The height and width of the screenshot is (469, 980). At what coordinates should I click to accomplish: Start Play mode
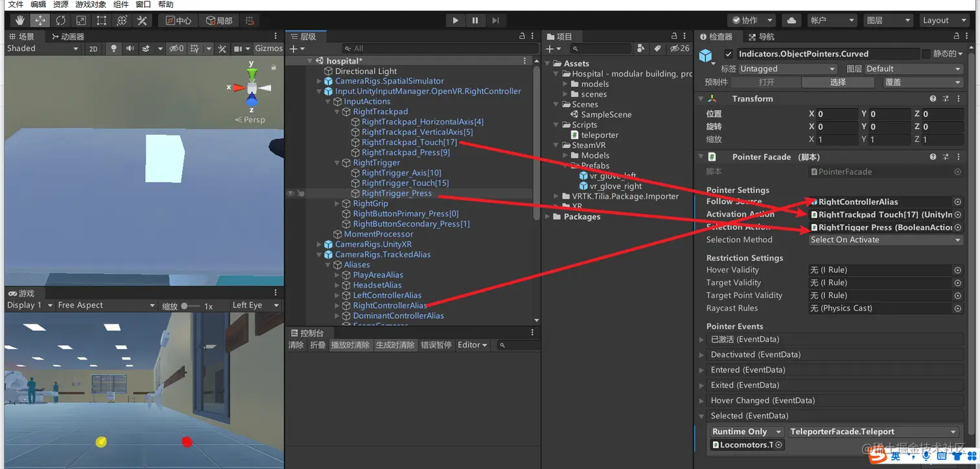(x=455, y=20)
